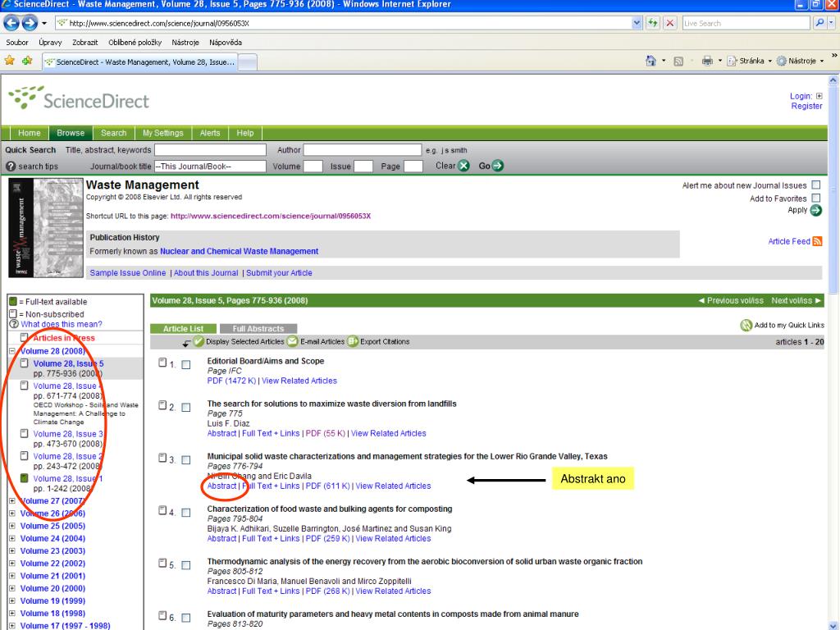Screen dimensions: 840x630
Task: Go to the Browse navigation tab
Action: pos(71,133)
